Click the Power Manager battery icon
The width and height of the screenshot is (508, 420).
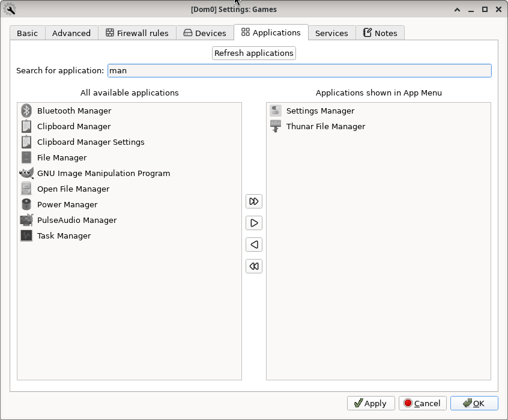click(x=26, y=204)
